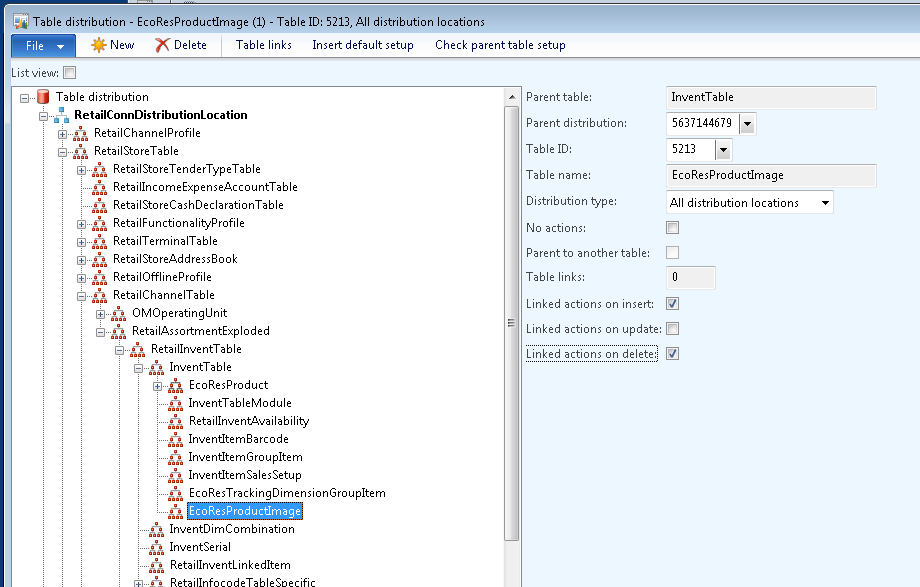Screen dimensions: 920x587
Task: Click the New toolbar button
Action: (x=113, y=45)
